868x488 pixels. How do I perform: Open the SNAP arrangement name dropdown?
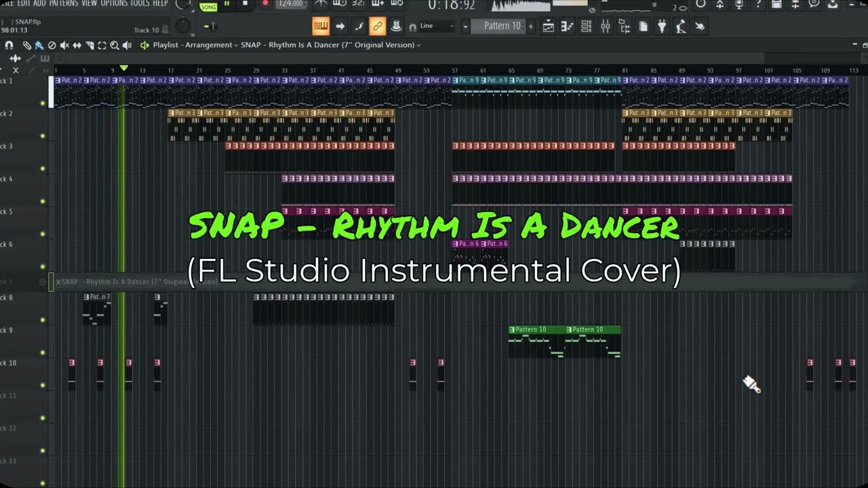pos(330,45)
